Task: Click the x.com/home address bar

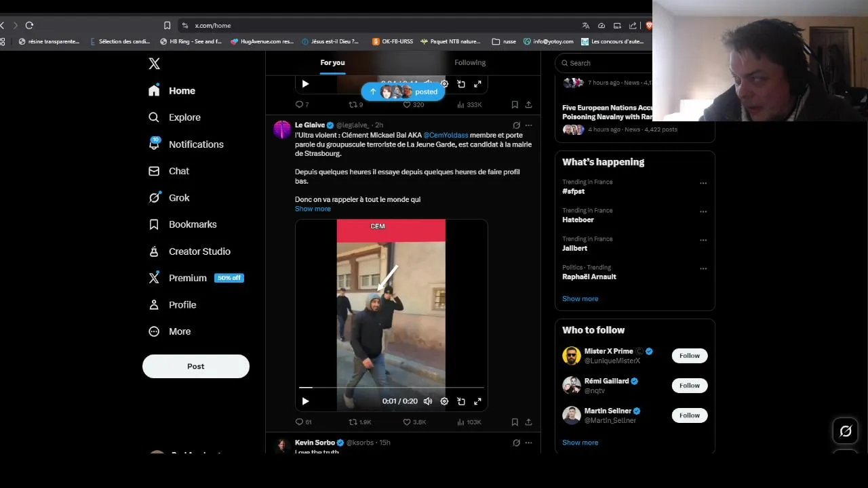Action: click(380, 26)
